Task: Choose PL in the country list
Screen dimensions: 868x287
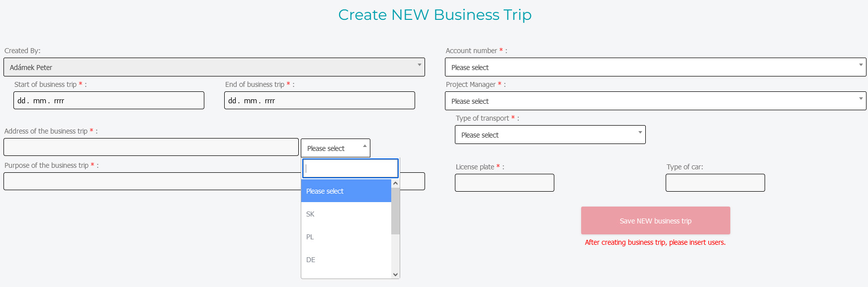Action: [x=346, y=237]
